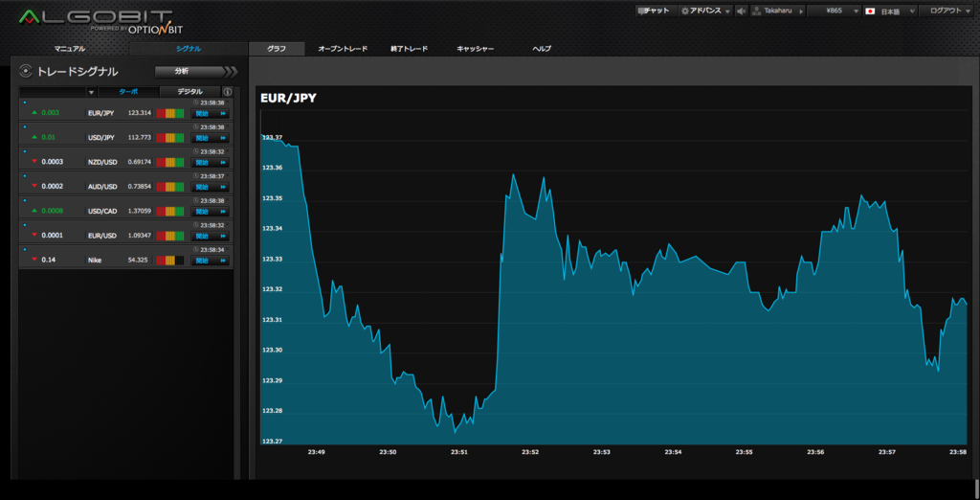The width and height of the screenshot is (980, 500).
Task: Start the USD/JPY signal with 開始
Action: click(210, 138)
